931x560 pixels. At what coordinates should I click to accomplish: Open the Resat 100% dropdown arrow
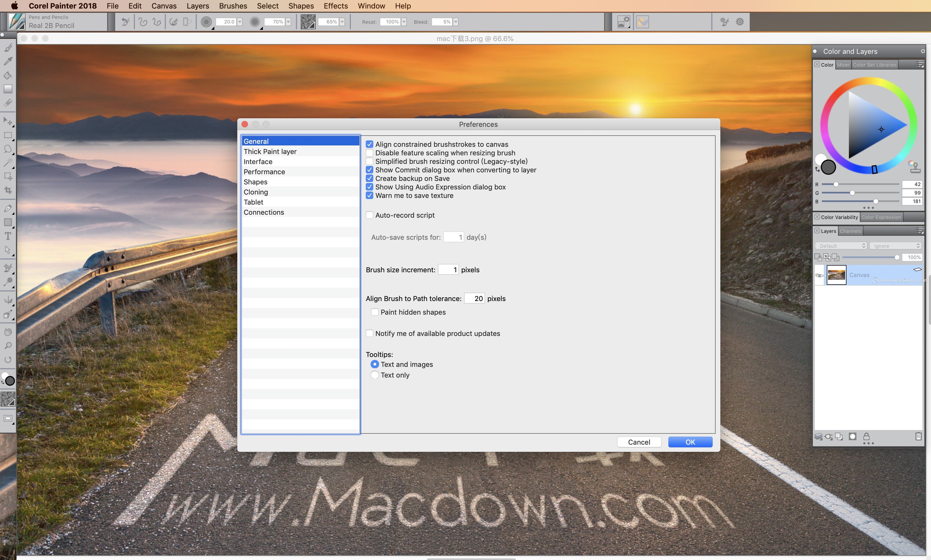click(404, 22)
